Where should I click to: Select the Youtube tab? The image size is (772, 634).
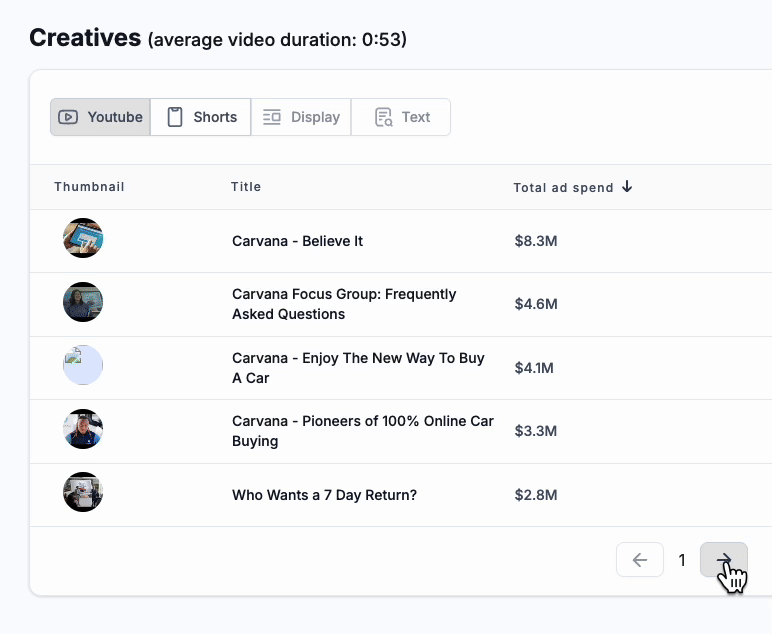click(x=100, y=117)
